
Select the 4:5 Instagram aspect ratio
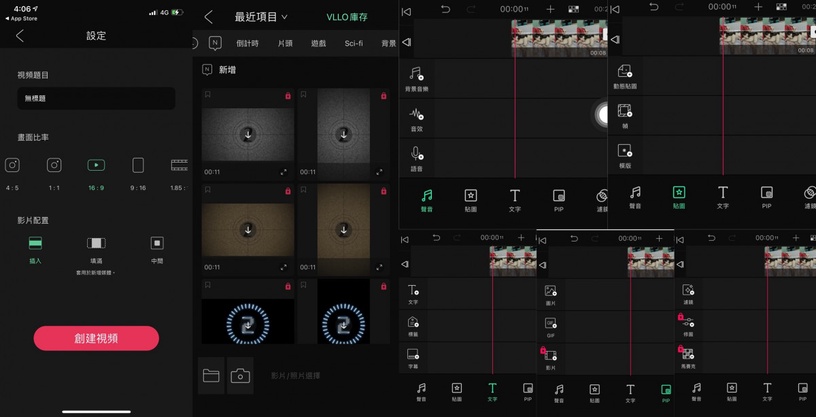[12, 174]
